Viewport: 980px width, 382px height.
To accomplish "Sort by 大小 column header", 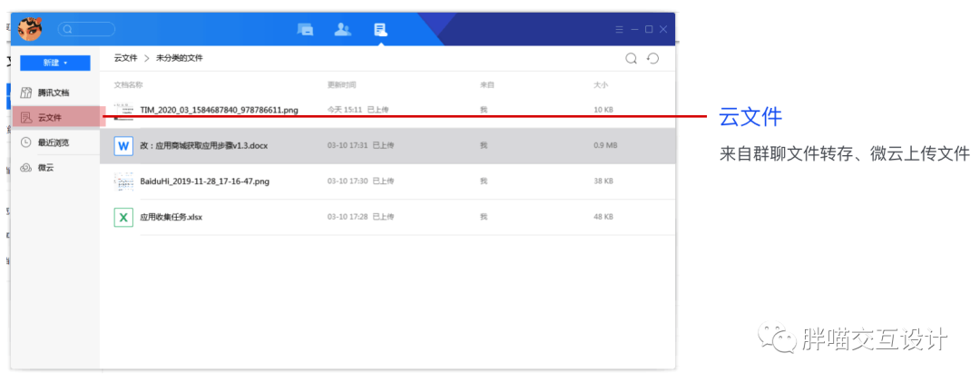I will (601, 84).
